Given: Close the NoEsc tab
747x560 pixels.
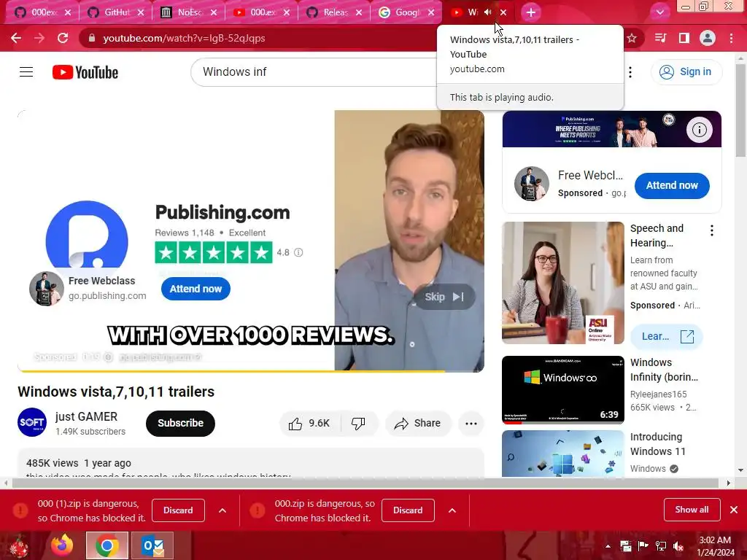Looking at the screenshot, I should [214, 12].
